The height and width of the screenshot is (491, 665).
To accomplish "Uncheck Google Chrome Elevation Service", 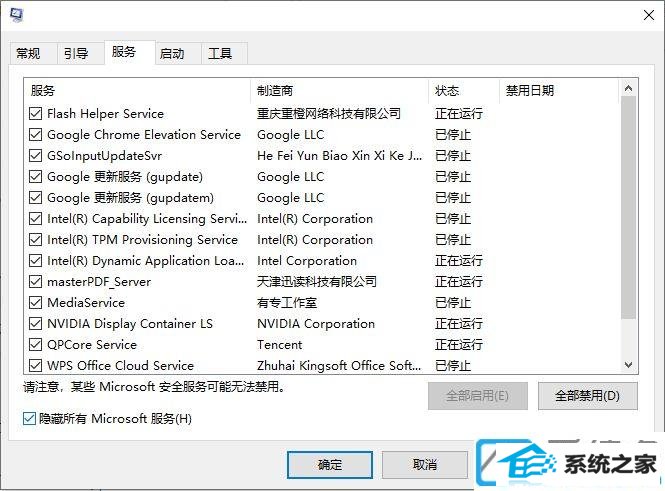I will click(36, 135).
